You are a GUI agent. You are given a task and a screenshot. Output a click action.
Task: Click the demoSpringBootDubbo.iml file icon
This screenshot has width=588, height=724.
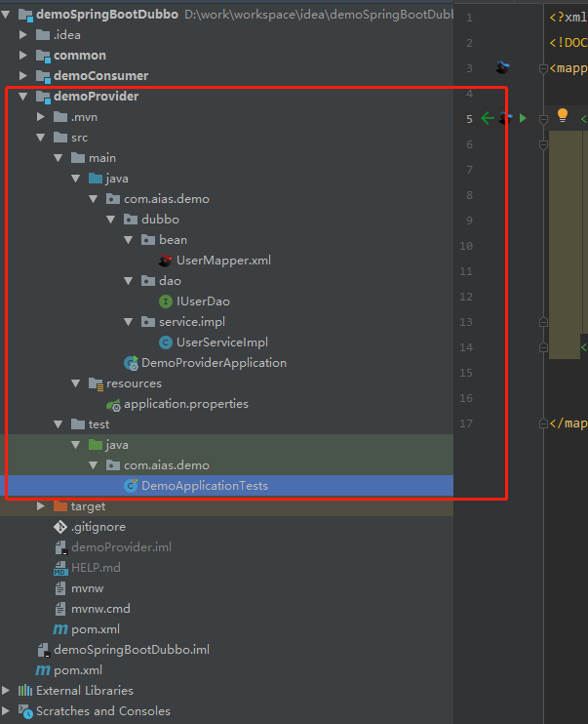click(43, 650)
